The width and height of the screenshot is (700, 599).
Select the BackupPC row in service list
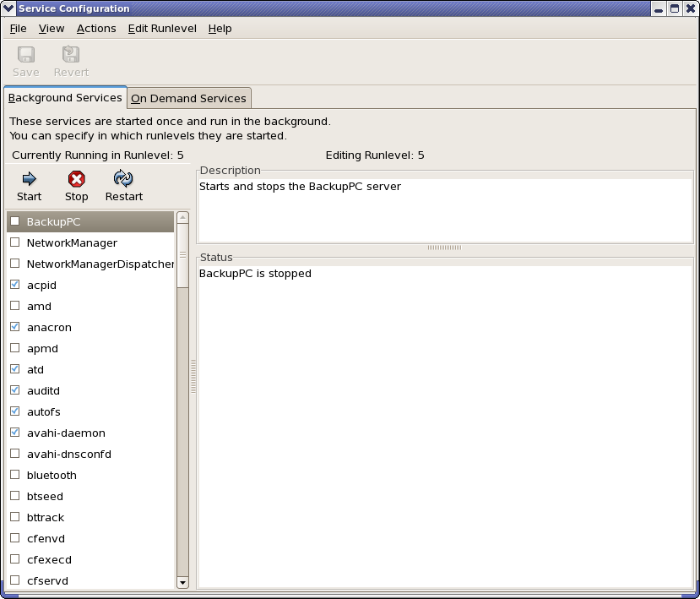point(90,221)
